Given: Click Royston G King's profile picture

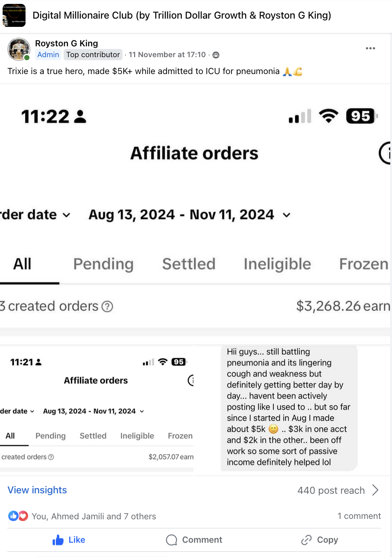Looking at the screenshot, I should [x=19, y=49].
